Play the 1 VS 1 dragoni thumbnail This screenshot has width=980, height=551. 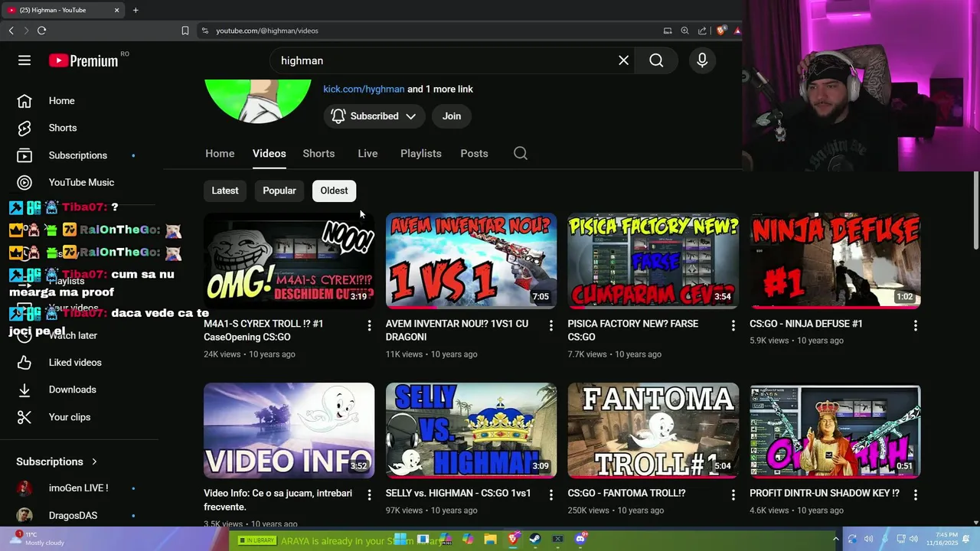(471, 261)
